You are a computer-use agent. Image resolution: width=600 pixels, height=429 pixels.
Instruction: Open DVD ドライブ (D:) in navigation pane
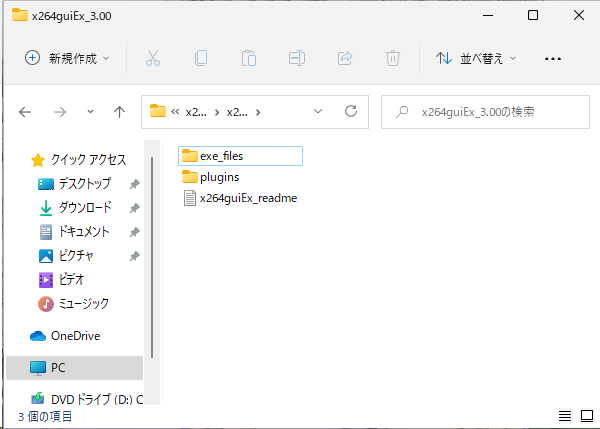click(x=86, y=399)
